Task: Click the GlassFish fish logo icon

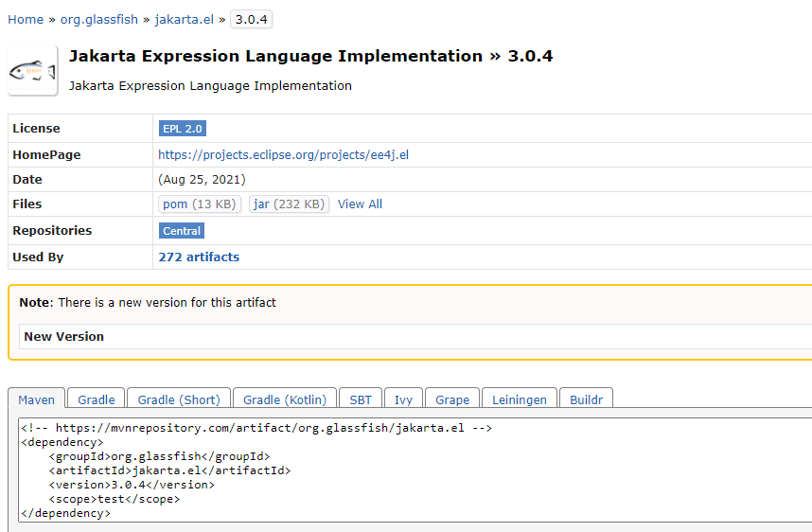Action: [x=33, y=71]
